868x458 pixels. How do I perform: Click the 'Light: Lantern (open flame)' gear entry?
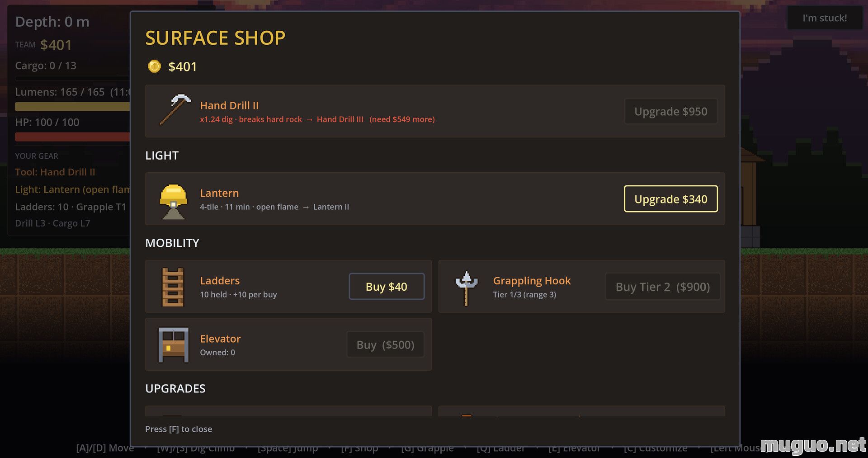point(72,189)
